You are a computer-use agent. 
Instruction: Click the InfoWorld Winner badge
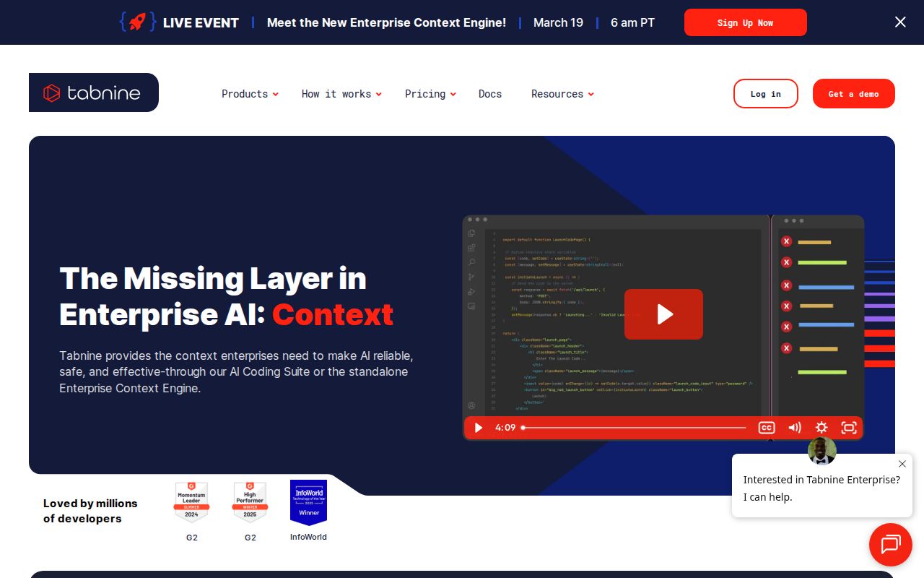click(x=308, y=502)
